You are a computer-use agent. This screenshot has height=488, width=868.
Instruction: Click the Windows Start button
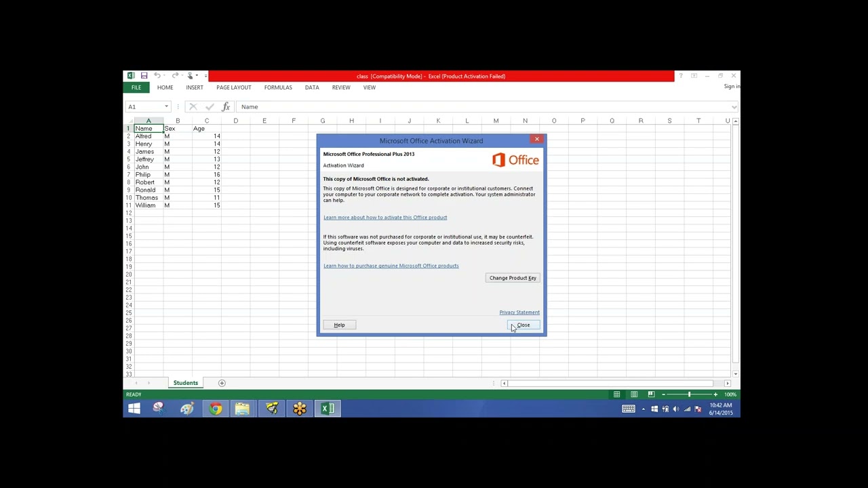tap(134, 409)
